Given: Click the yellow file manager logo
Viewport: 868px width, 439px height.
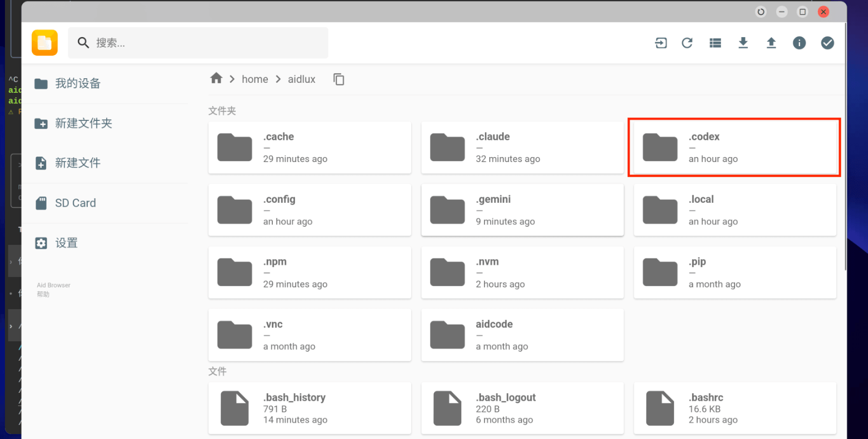Looking at the screenshot, I should (x=44, y=42).
